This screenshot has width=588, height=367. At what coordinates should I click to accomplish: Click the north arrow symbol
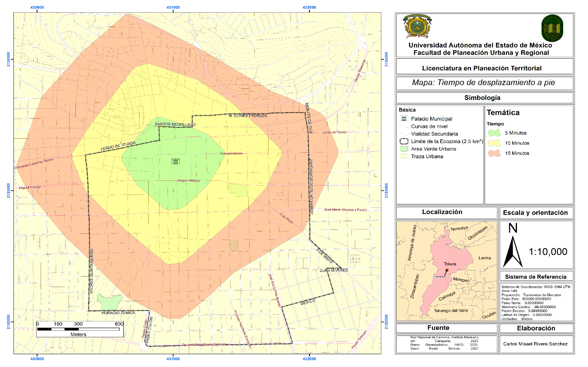[513, 251]
